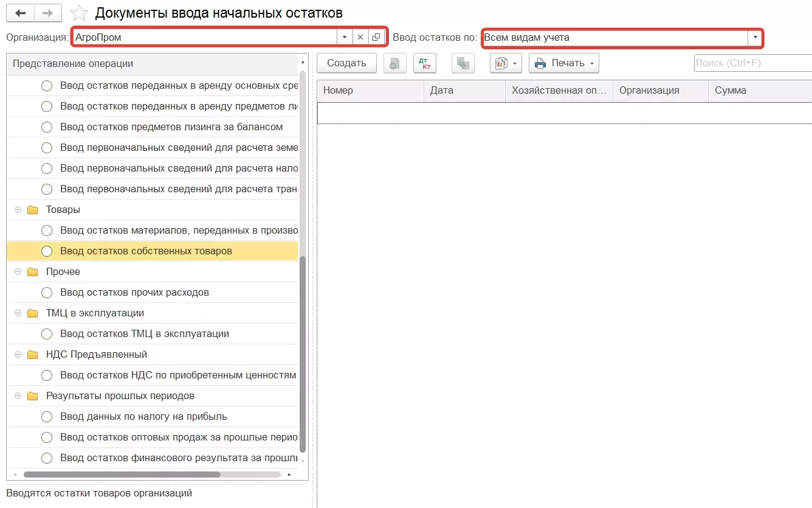Image resolution: width=812 pixels, height=508 pixels.
Task: Click the 'Хозяйственная оп...' column header
Action: [x=559, y=91]
